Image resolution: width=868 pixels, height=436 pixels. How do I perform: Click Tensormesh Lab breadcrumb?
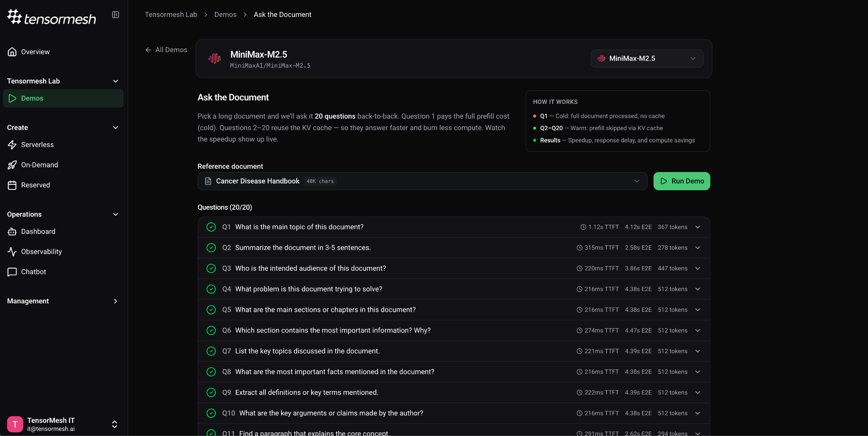pyautogui.click(x=171, y=15)
